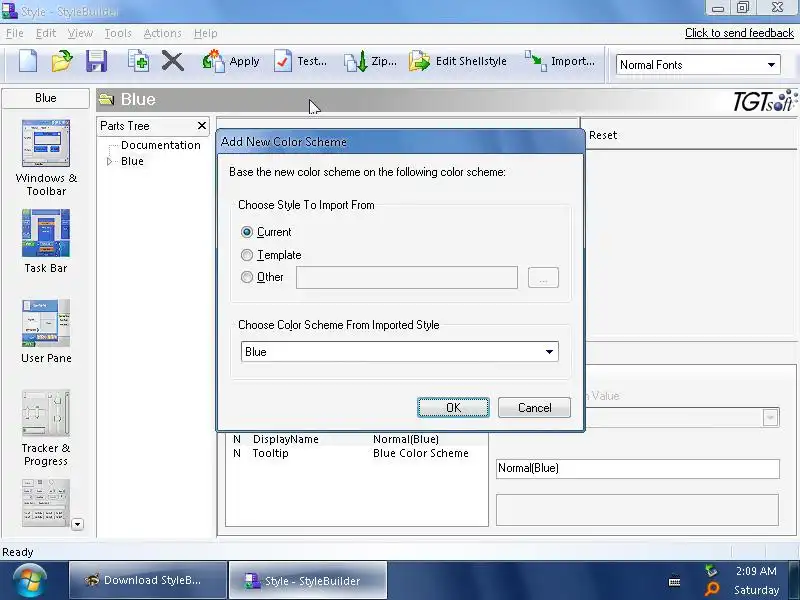Switch to Download StyleB... taskbar item

[x=148, y=580]
